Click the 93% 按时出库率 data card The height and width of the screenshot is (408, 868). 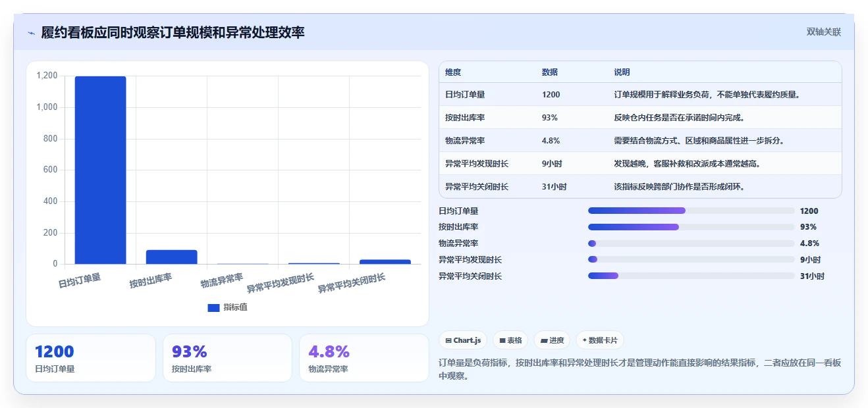pyautogui.click(x=227, y=358)
